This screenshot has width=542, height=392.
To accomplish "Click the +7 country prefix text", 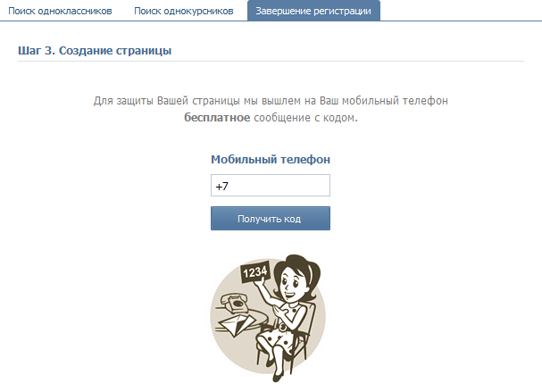I will pyautogui.click(x=221, y=187).
